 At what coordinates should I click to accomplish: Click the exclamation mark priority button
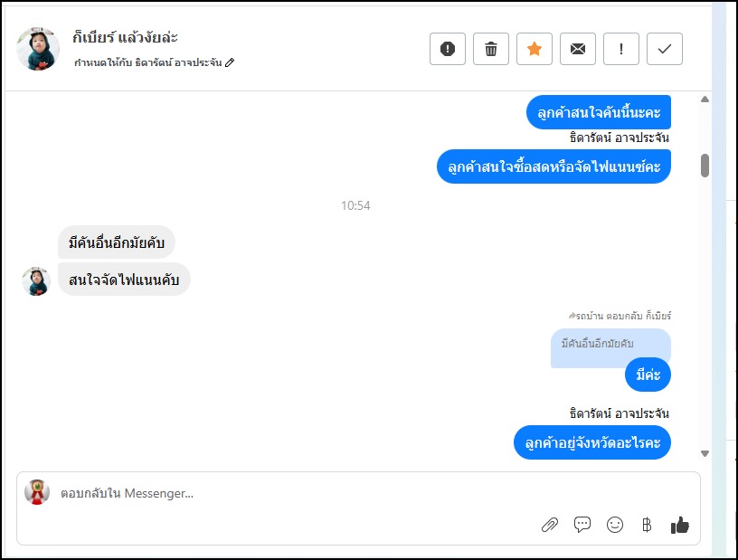(x=621, y=49)
